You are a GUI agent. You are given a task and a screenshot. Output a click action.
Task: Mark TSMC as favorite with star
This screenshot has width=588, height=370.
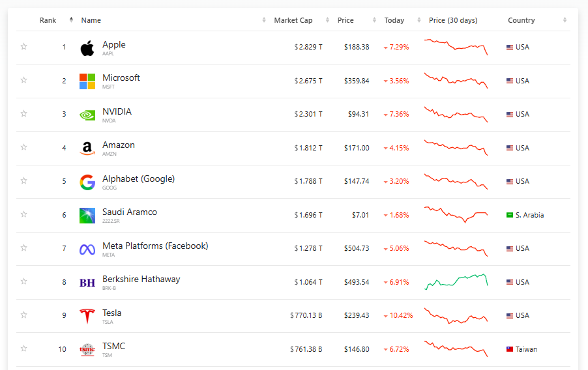(24, 349)
